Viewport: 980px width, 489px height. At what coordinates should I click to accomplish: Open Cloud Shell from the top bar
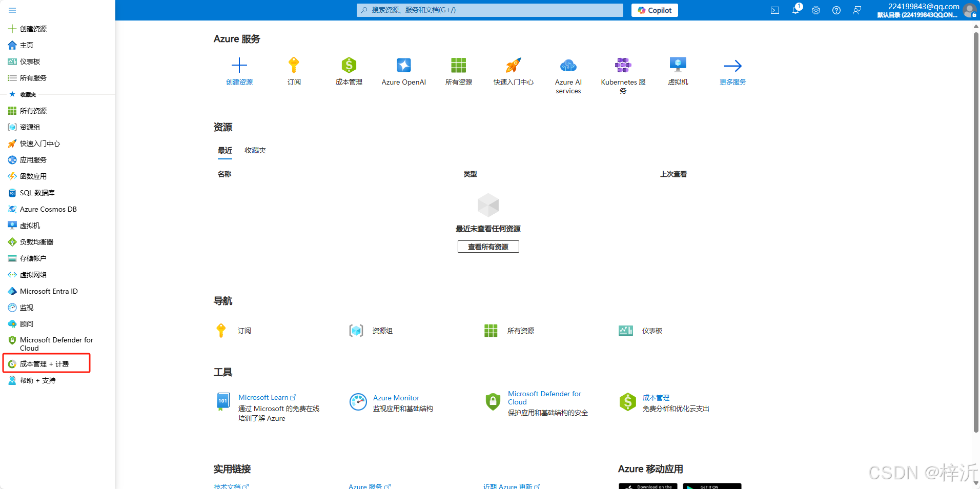pos(775,10)
